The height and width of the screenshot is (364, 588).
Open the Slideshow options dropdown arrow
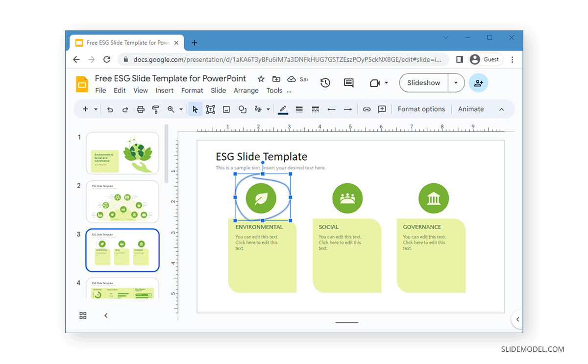point(456,83)
